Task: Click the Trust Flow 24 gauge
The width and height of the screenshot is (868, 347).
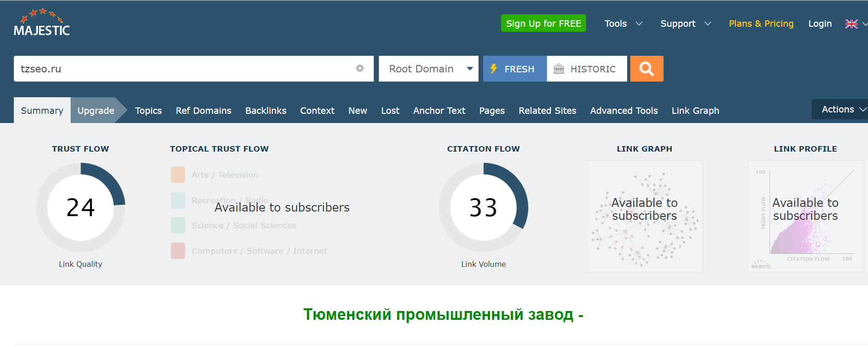Action: 80,207
